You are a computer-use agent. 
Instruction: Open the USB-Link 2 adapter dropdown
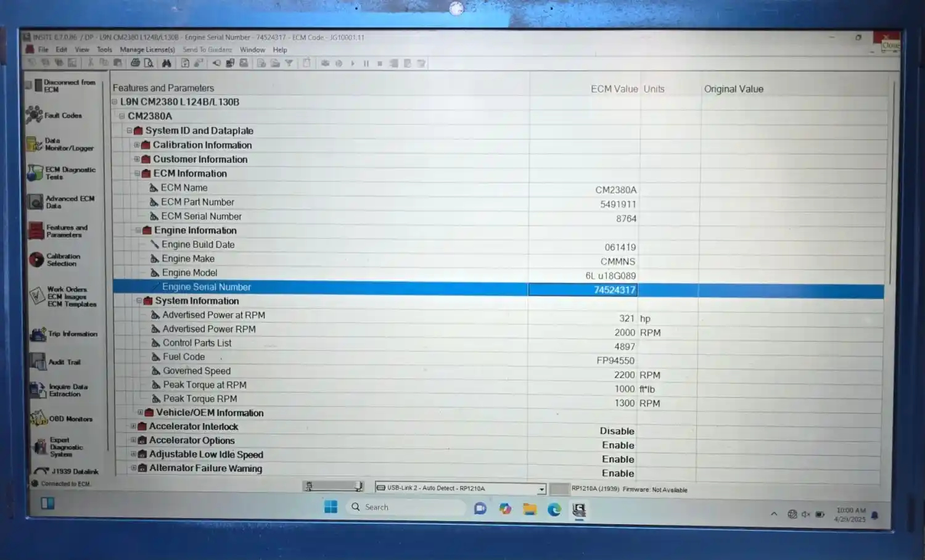point(541,489)
